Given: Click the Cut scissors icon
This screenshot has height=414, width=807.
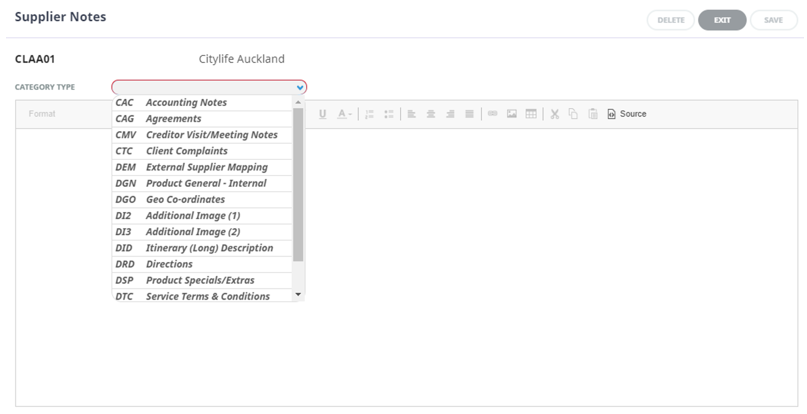Looking at the screenshot, I should click(x=554, y=114).
